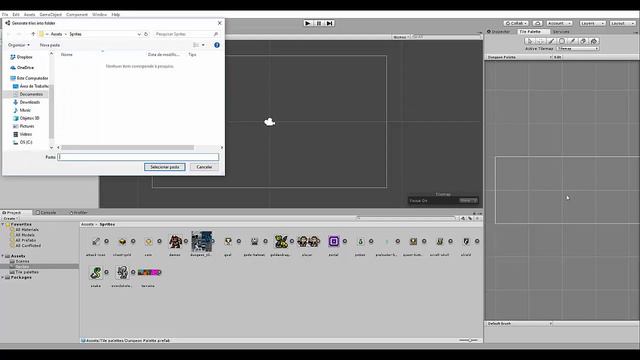Image resolution: width=640 pixels, height=360 pixels.
Task: Open the Create dropdown in Project panel
Action: (x=10, y=218)
